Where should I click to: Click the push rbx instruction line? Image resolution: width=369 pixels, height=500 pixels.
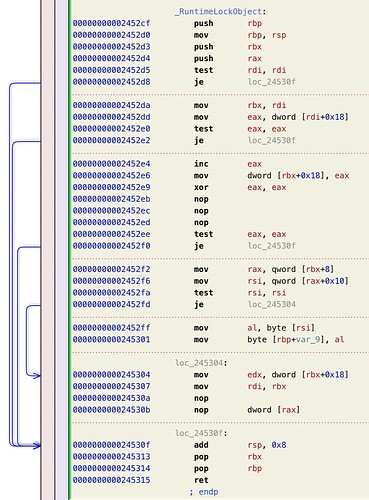coord(228,47)
